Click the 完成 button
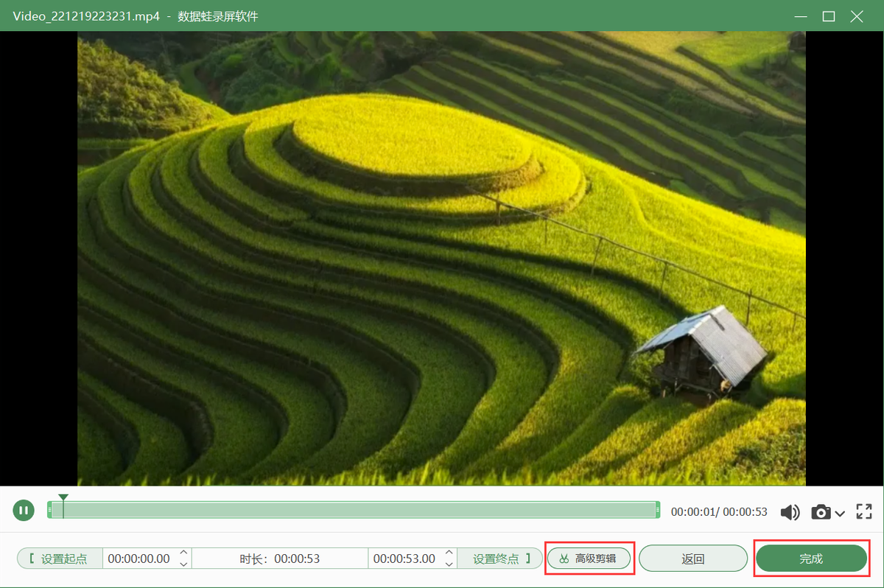 pos(811,559)
